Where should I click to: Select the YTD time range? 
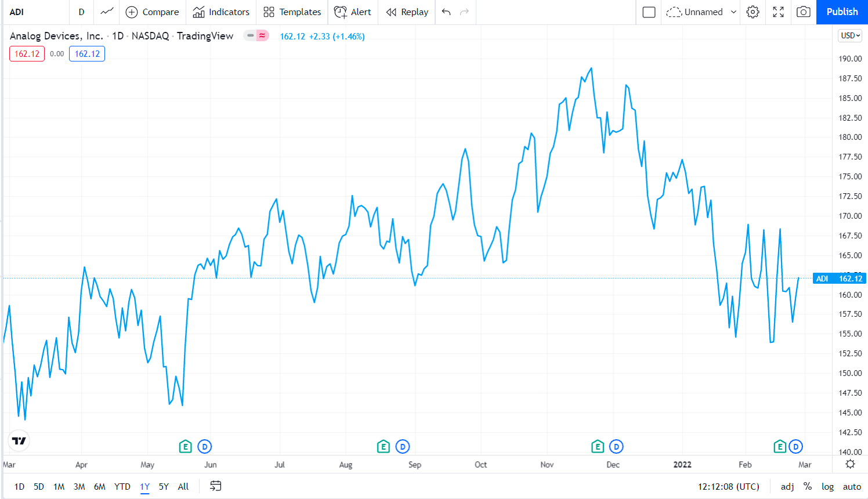click(122, 487)
